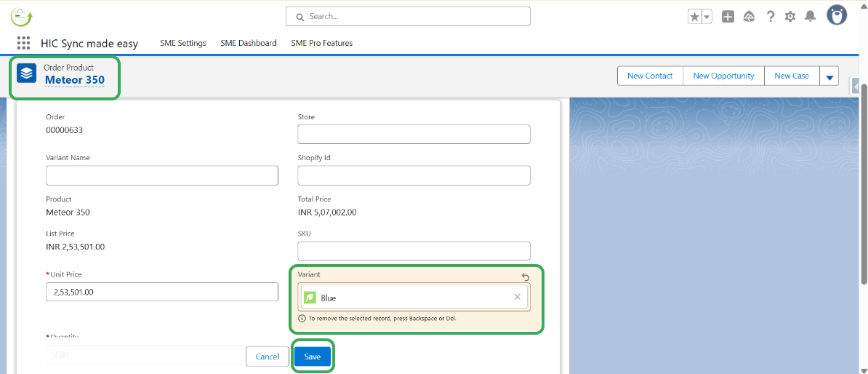Open the App Launcher grid icon
This screenshot has width=868, height=374.
[23, 43]
